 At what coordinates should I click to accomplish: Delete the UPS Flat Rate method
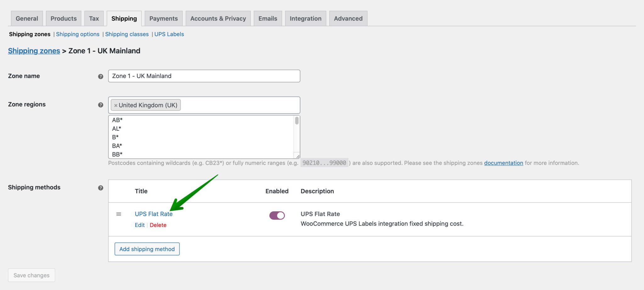tap(158, 225)
